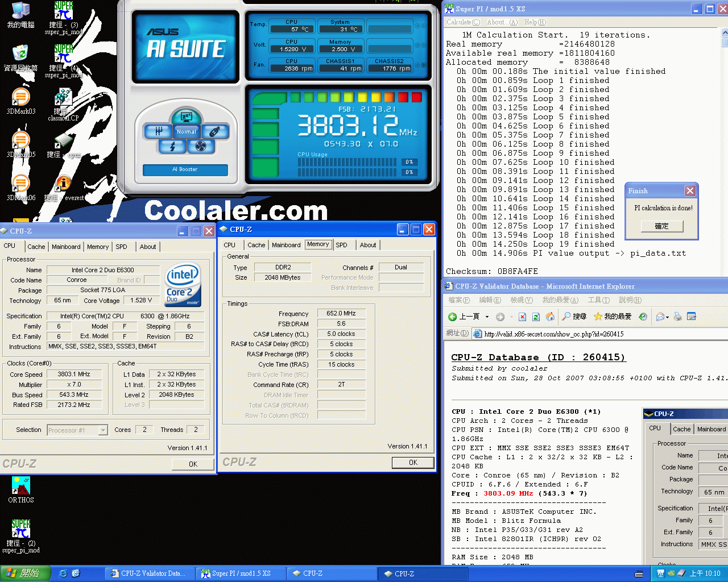Image resolution: width=728 pixels, height=582 pixels.
Task: Click the sleep monitor icon in AI Suite
Action: [x=186, y=117]
